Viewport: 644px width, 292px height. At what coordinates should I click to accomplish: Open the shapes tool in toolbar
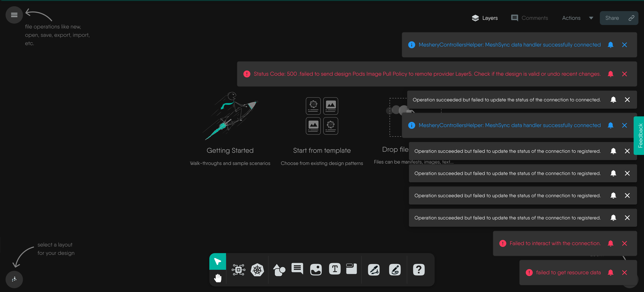pyautogui.click(x=279, y=270)
